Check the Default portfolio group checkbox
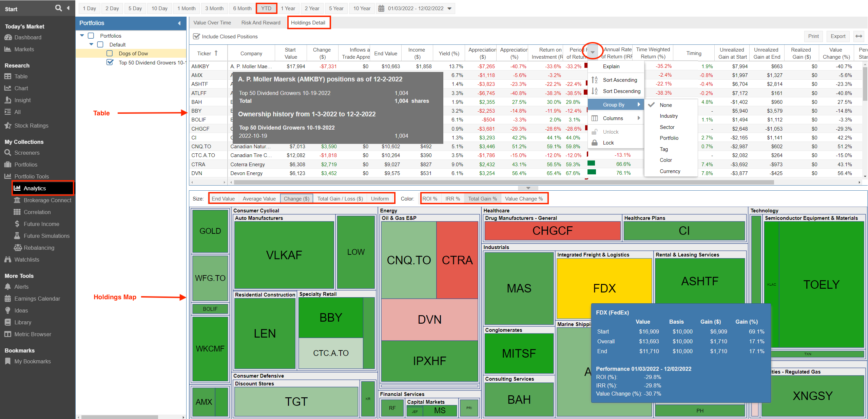The height and width of the screenshot is (419, 868). coord(100,44)
